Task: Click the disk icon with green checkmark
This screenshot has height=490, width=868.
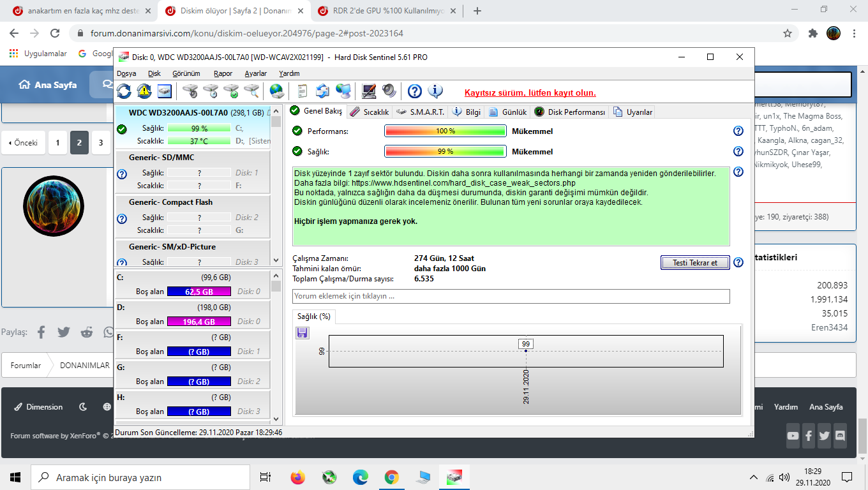Action: pos(231,91)
